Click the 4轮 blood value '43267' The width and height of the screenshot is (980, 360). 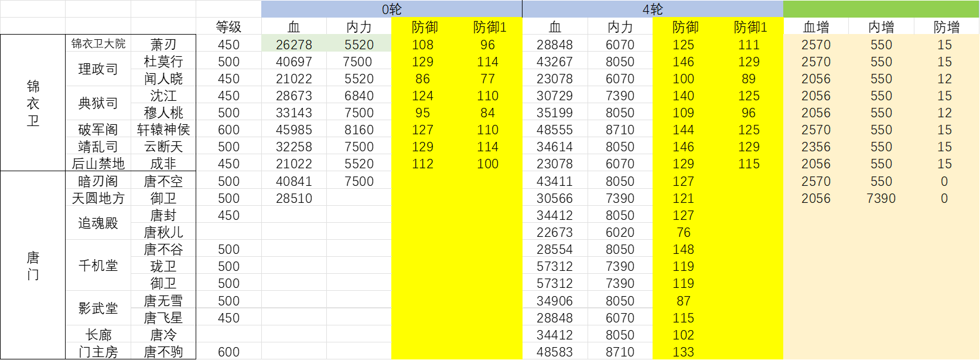pyautogui.click(x=555, y=62)
